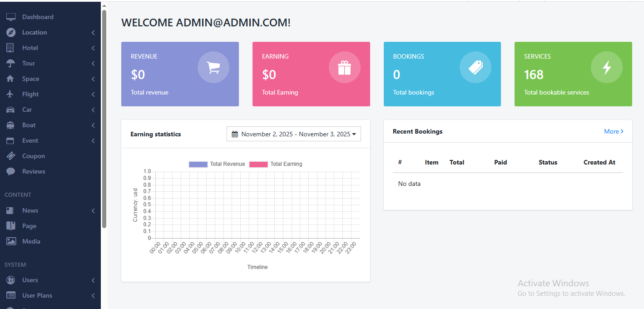Expand the News submenu chevron
This screenshot has height=309, width=644.
click(93, 211)
